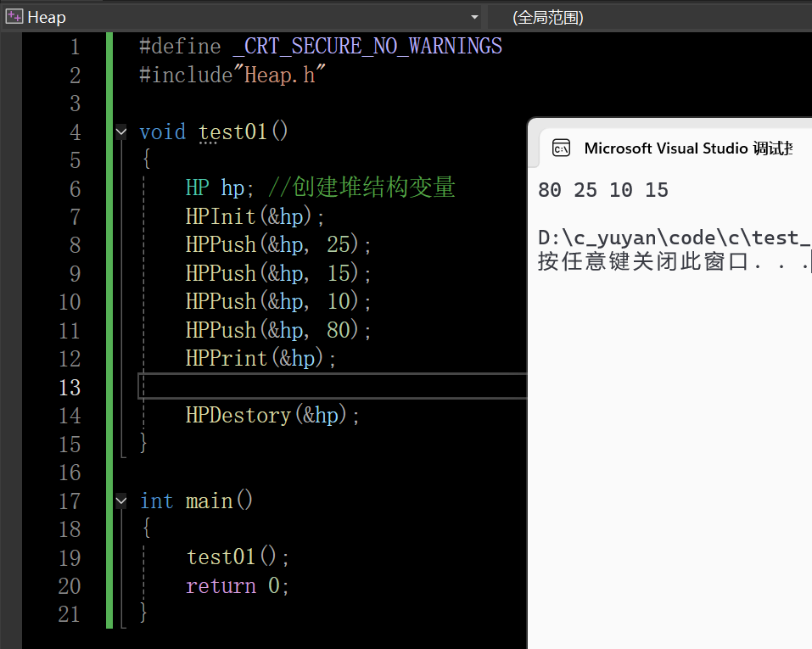Click HPPush(&hp, 10); line
This screenshot has height=649, width=812.
pyautogui.click(x=278, y=301)
